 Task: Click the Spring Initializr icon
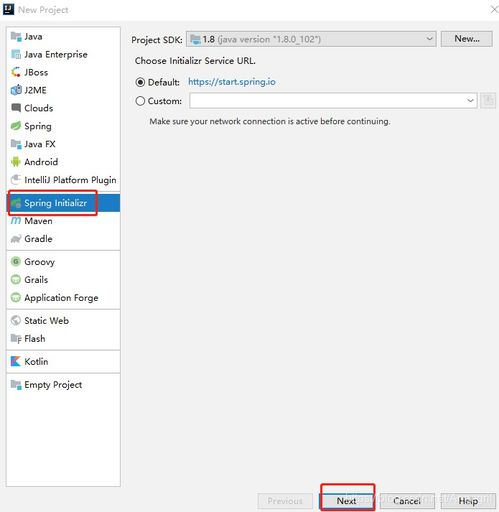tap(16, 203)
